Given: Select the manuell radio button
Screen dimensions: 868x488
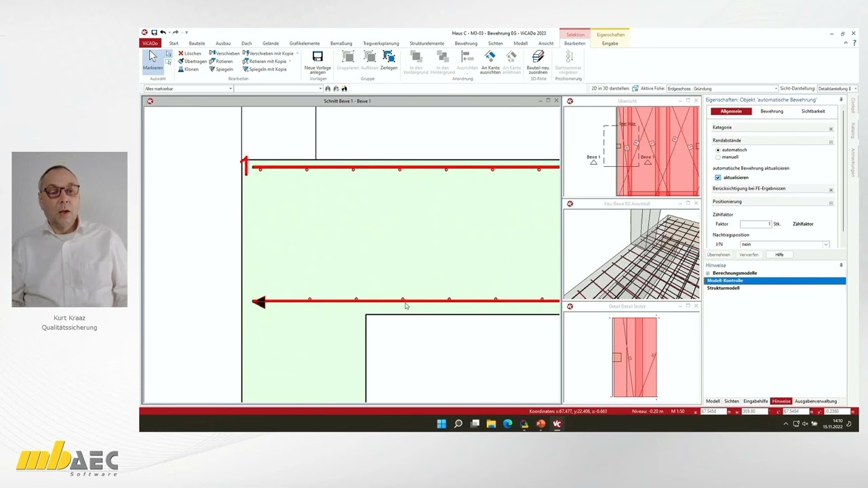Looking at the screenshot, I should tap(718, 157).
